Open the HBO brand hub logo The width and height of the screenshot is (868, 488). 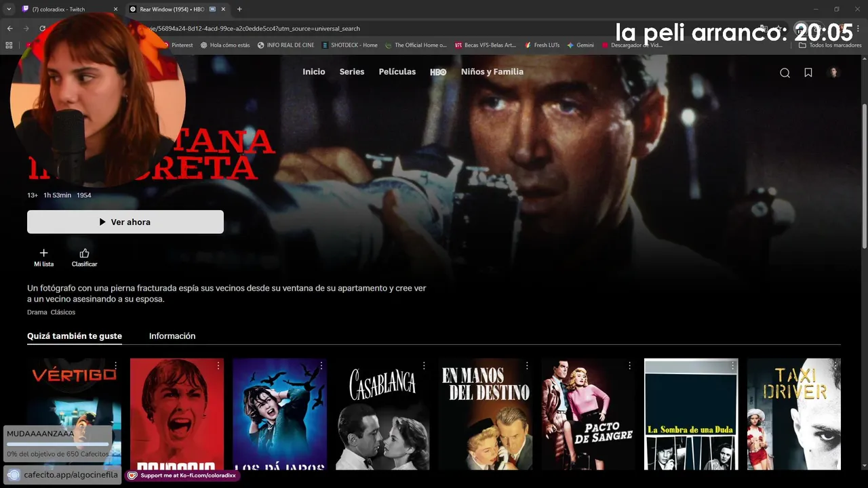tap(438, 72)
